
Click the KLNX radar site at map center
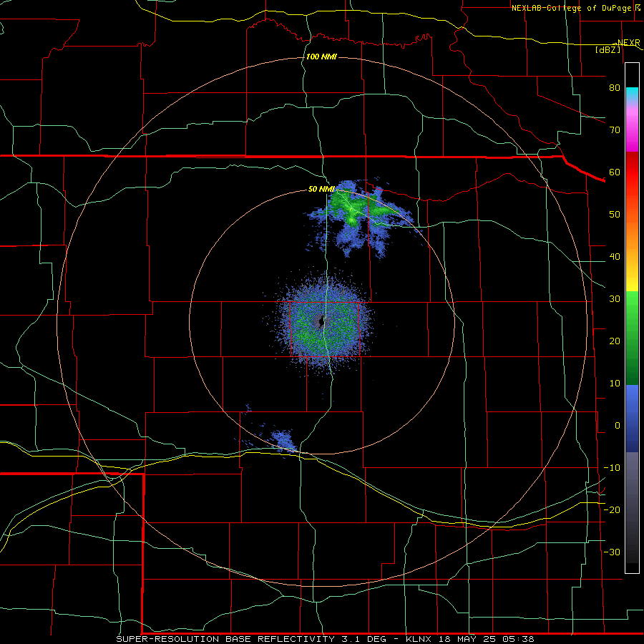tap(321, 321)
